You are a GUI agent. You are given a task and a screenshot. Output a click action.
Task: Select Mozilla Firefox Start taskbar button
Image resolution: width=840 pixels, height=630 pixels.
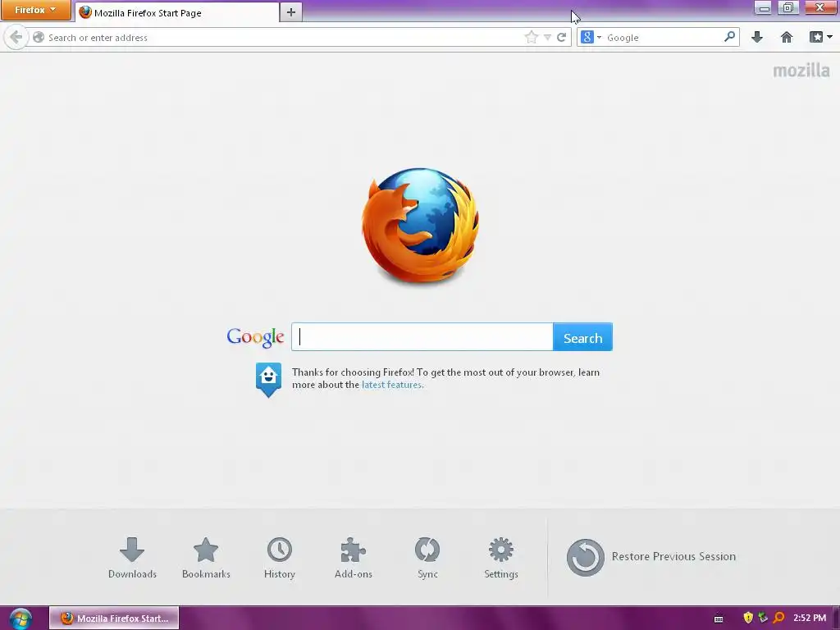114,619
